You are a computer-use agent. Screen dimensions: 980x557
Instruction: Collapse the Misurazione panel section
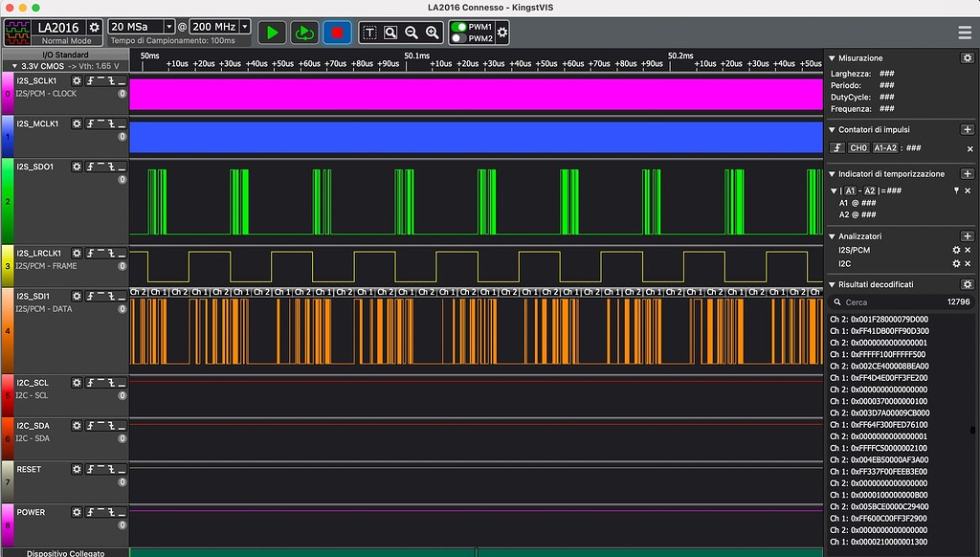click(832, 58)
